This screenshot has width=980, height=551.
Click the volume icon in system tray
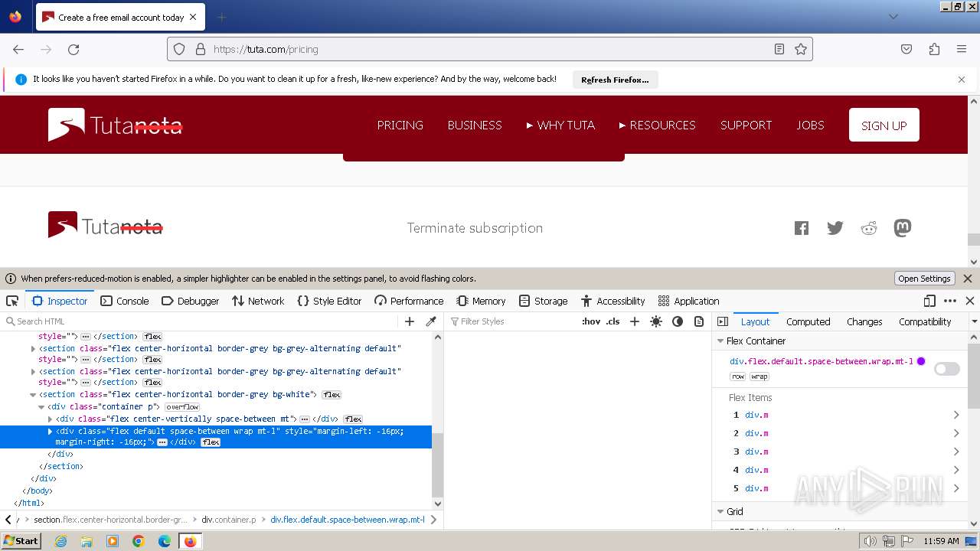(x=870, y=541)
